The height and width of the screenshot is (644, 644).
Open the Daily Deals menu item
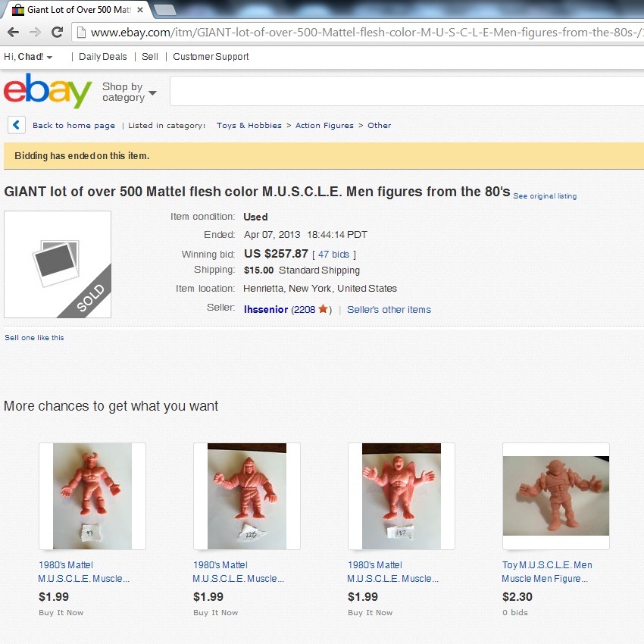click(x=103, y=57)
